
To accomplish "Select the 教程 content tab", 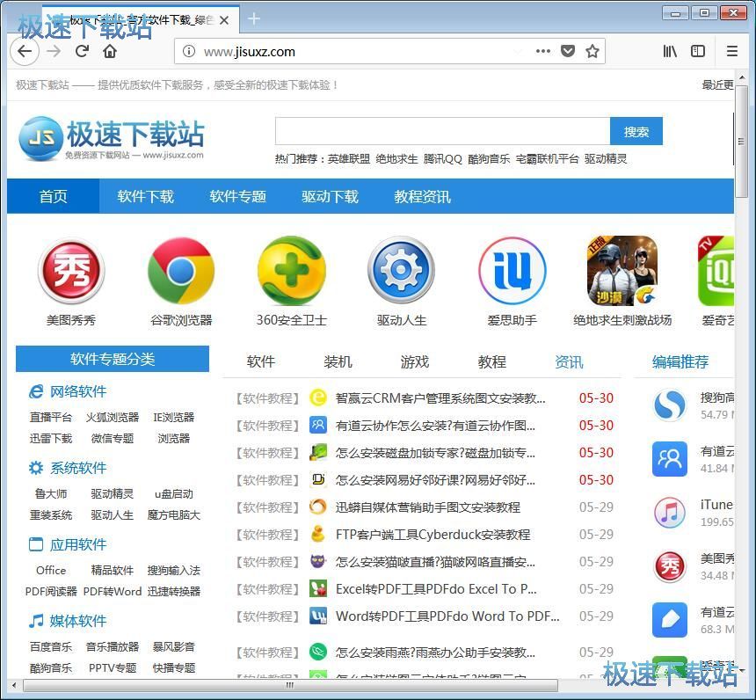I will coord(492,361).
